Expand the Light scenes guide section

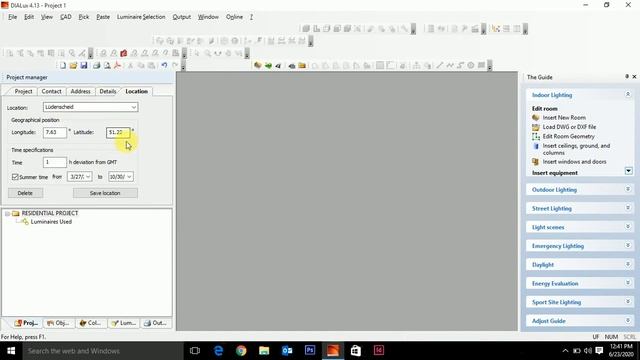click(628, 227)
